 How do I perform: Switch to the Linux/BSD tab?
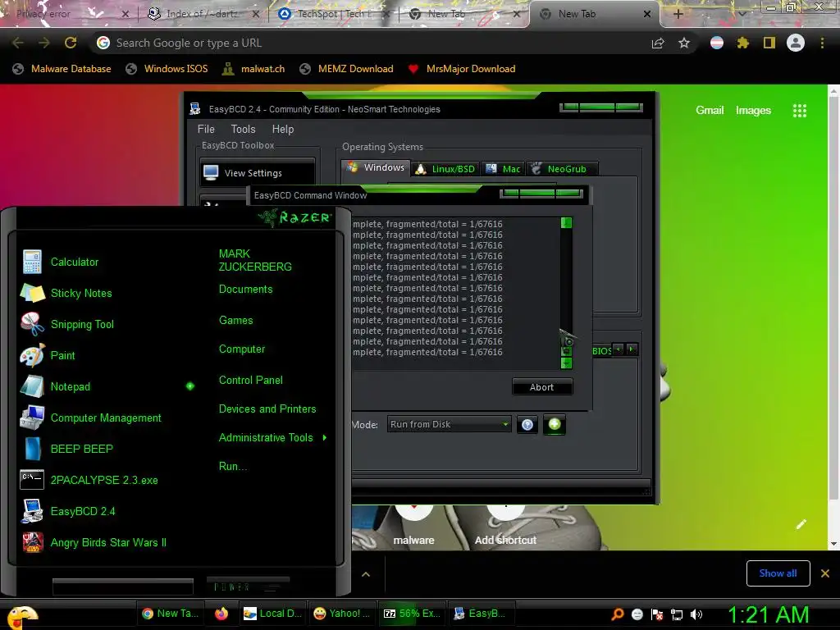pos(445,169)
